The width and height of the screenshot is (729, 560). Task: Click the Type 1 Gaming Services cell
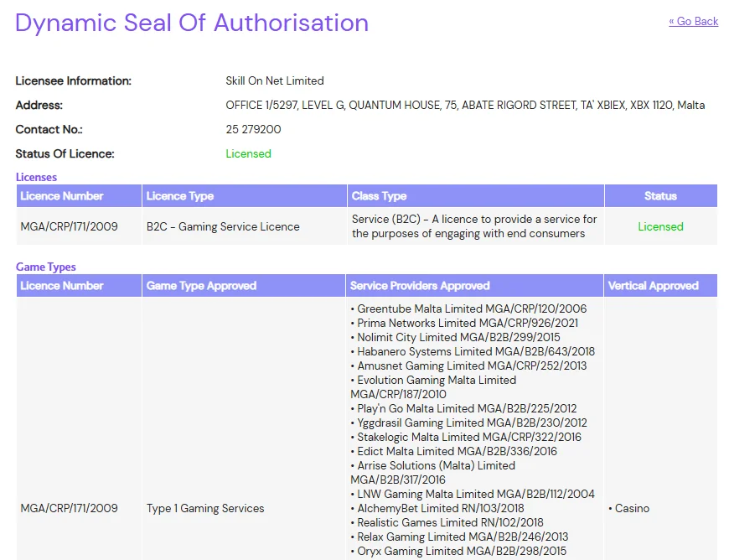coord(205,508)
